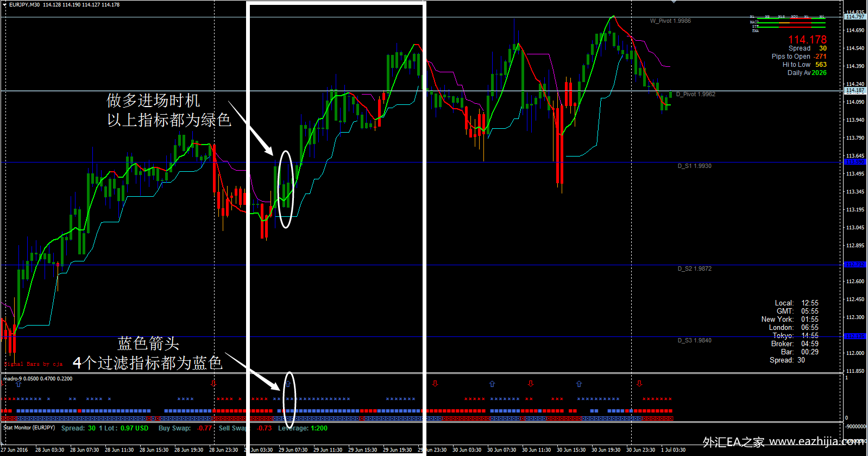Viewport: 868px width, 456px height.
Task: Click the highlighted 114.187 current price tag
Action: [855, 91]
